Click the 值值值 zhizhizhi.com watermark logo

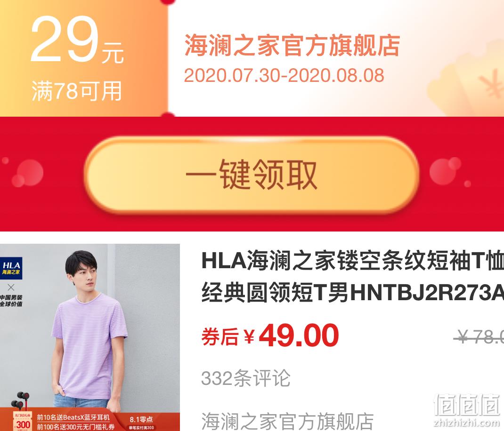coord(467,410)
